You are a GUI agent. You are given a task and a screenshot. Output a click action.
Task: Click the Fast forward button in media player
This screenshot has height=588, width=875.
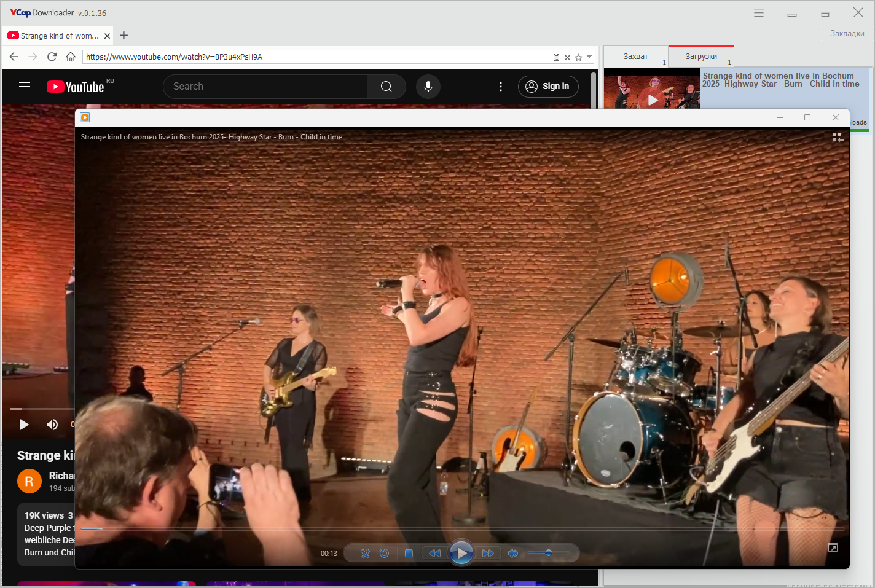tap(488, 554)
